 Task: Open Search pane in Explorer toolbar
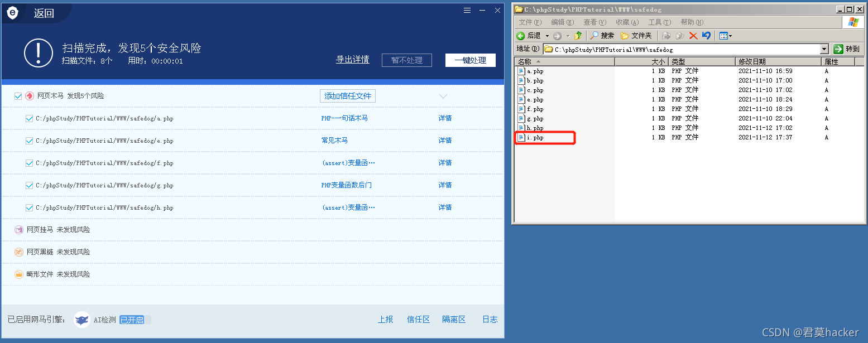(602, 36)
